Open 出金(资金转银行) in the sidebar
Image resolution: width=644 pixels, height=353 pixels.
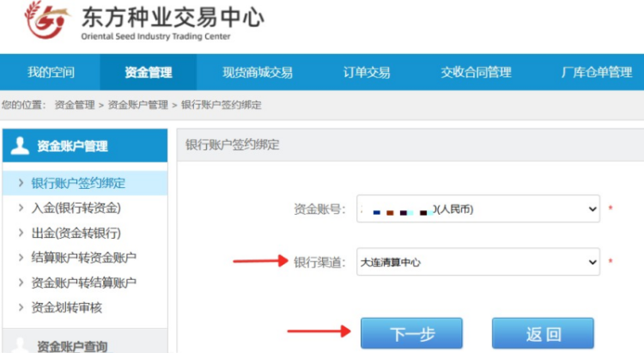coord(76,233)
